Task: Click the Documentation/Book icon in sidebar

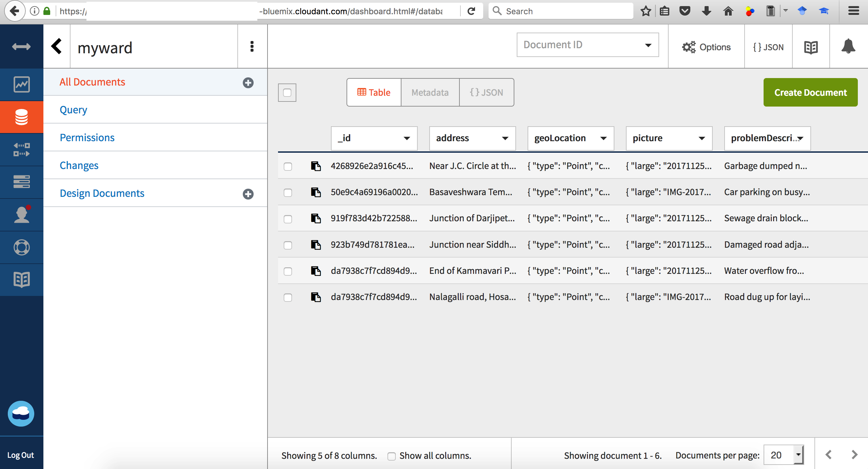Action: 21,279
